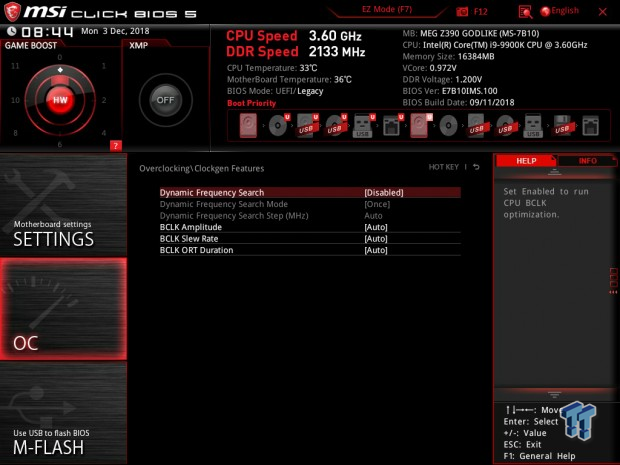
Task: Click the DDR Speed 2133 MHz readout
Action: (x=295, y=51)
